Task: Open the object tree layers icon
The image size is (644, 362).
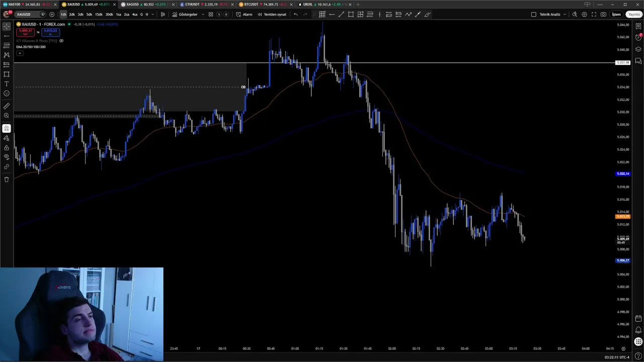Action: pos(638,49)
